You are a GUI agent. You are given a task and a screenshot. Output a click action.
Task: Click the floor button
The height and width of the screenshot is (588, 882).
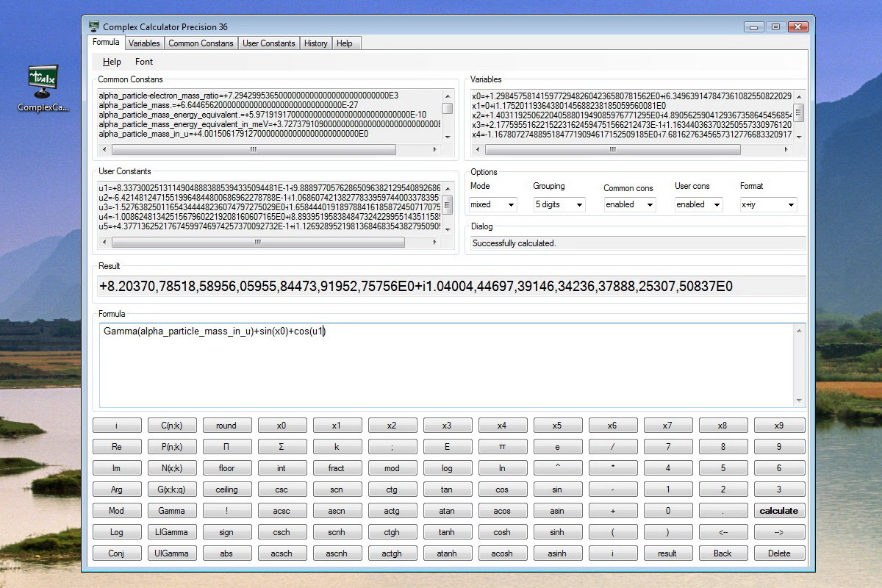tap(226, 468)
